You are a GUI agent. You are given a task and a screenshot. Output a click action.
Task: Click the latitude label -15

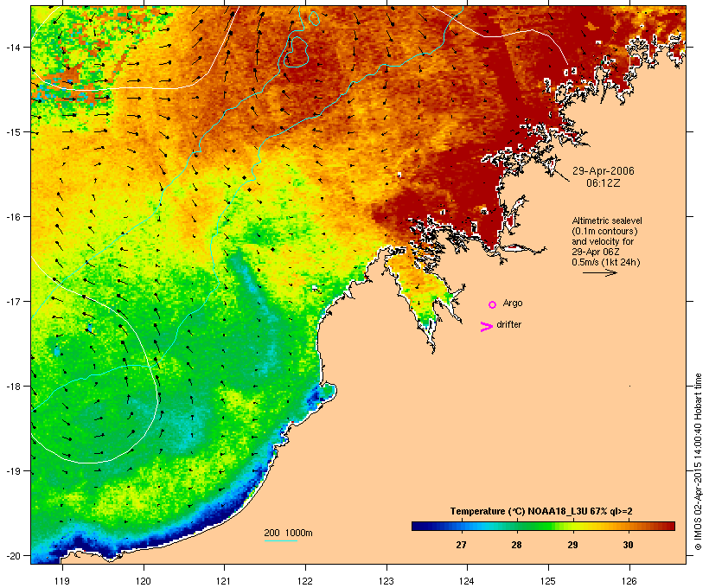(12, 132)
